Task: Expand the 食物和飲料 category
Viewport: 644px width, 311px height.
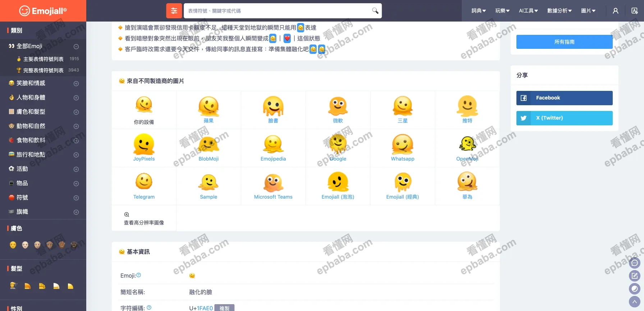Action: 76,141
